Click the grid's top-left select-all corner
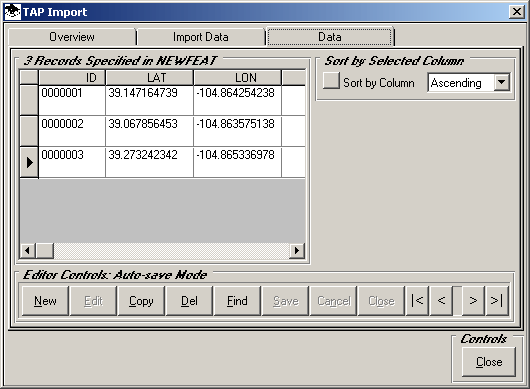 [x=29, y=78]
